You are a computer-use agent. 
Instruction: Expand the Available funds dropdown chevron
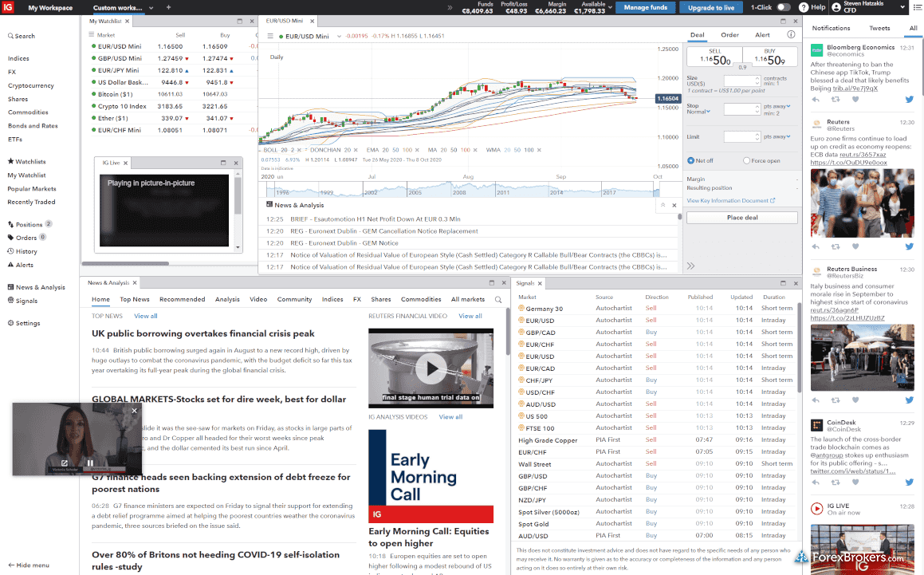610,8
